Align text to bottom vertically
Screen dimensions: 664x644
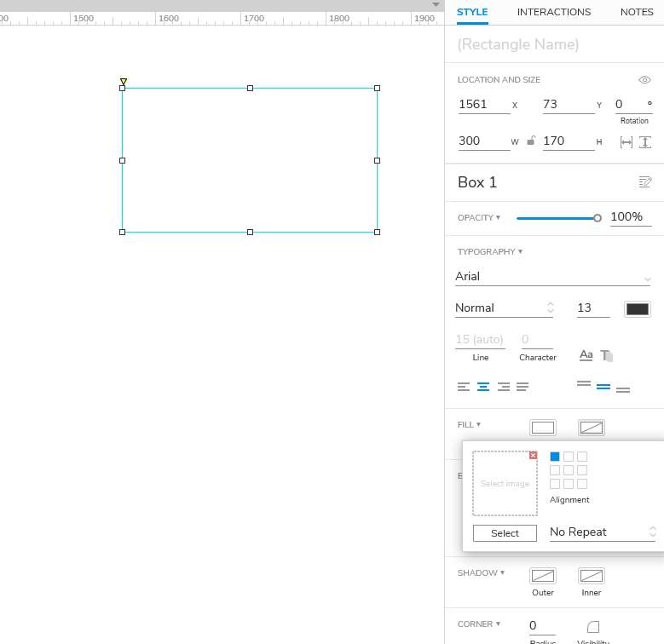point(622,389)
